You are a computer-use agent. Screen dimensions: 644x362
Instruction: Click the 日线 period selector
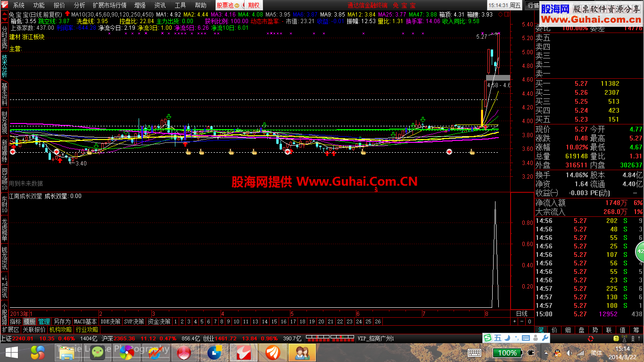click(x=522, y=313)
